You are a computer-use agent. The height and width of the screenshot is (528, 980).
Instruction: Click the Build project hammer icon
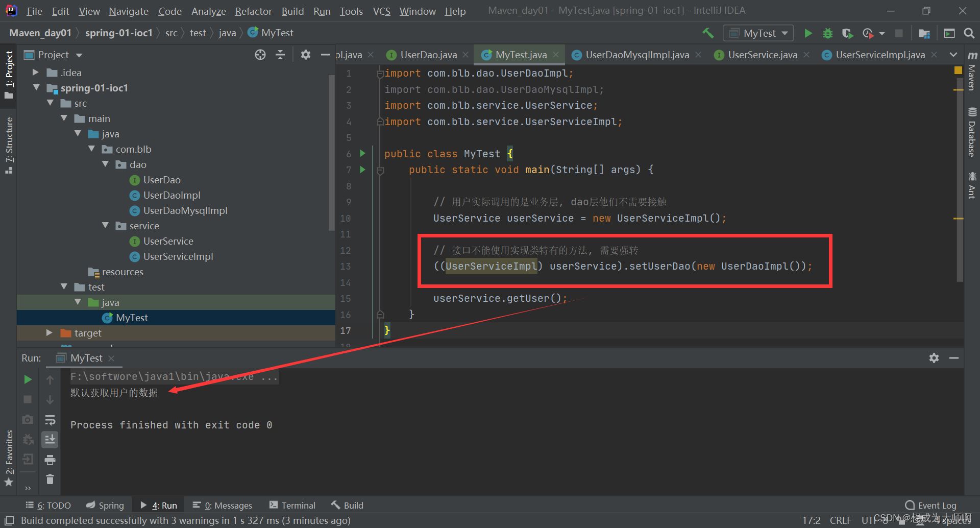click(x=708, y=33)
